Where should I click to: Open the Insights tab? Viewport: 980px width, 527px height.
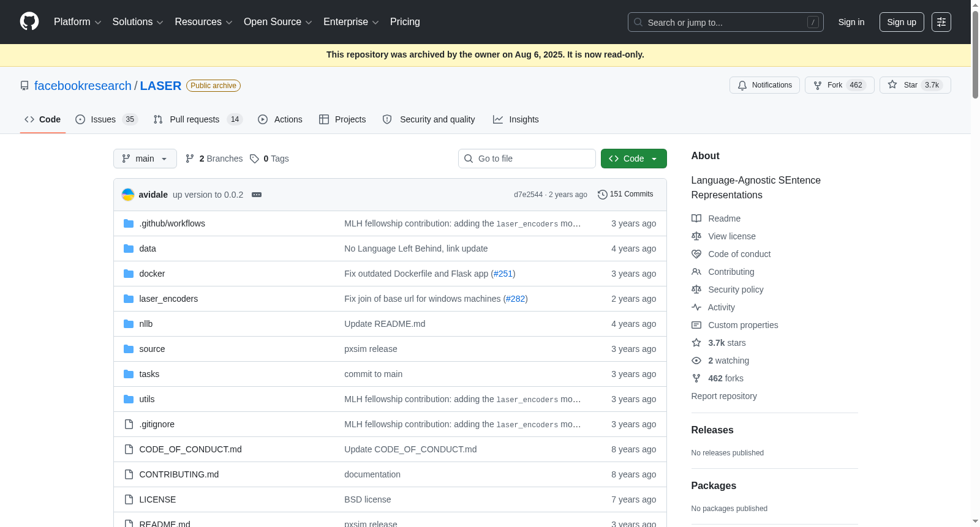point(516,119)
